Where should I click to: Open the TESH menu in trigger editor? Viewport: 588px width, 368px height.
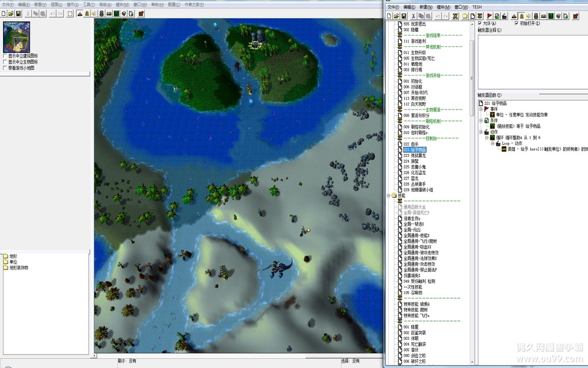477,7
